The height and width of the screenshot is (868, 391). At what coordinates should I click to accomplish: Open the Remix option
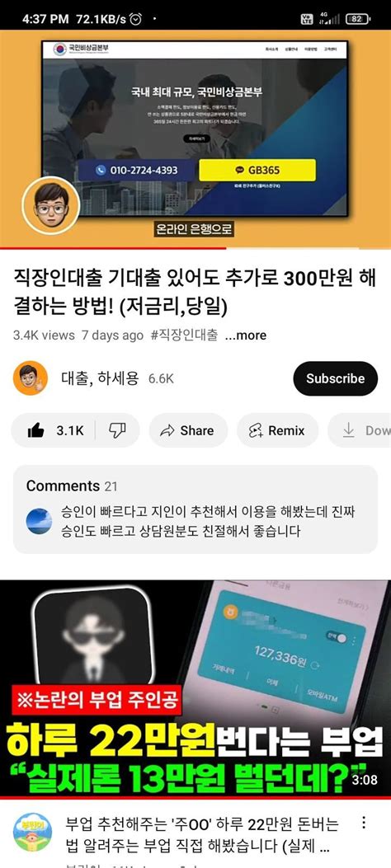[278, 430]
